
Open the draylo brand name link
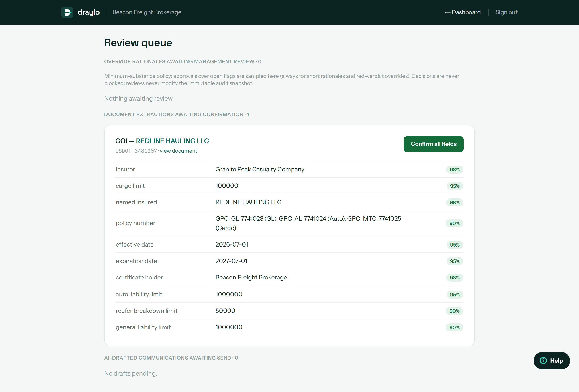click(x=88, y=12)
